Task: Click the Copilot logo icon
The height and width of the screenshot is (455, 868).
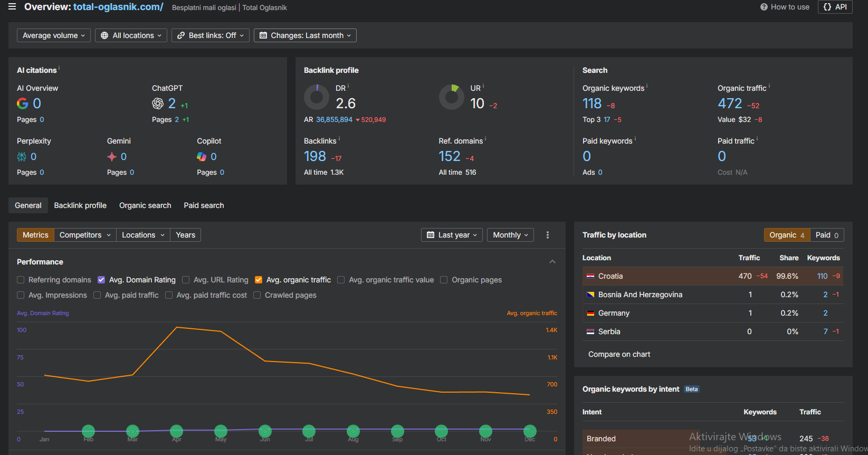Action: pyautogui.click(x=202, y=157)
